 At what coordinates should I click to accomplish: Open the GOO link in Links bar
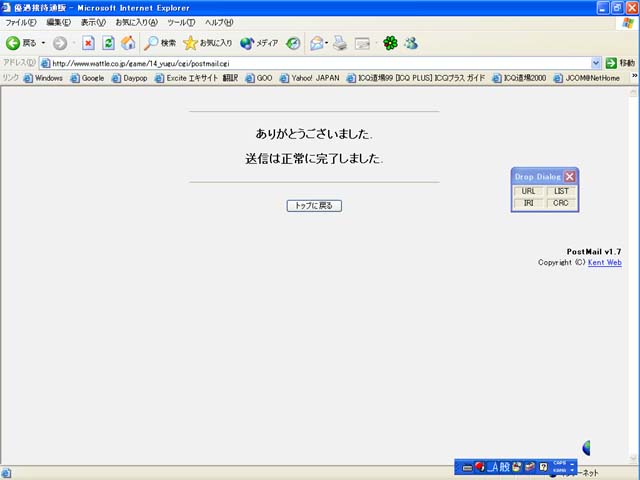(x=259, y=78)
